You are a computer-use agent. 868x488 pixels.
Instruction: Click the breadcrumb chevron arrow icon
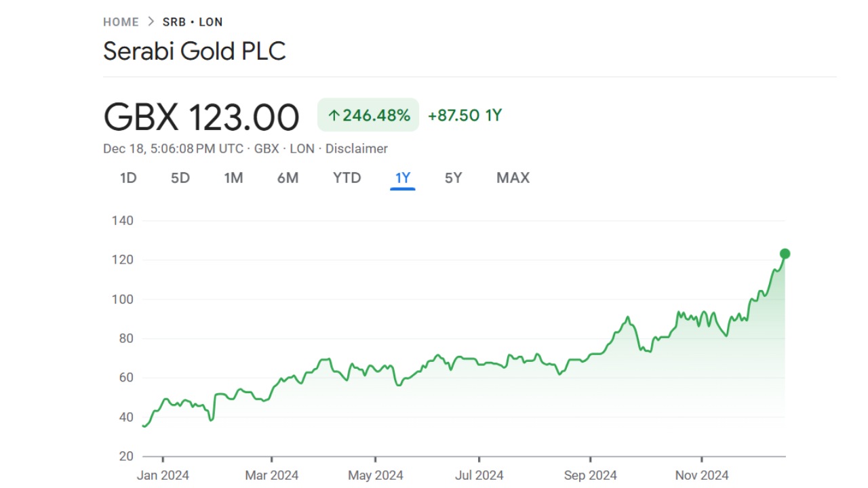tap(151, 22)
